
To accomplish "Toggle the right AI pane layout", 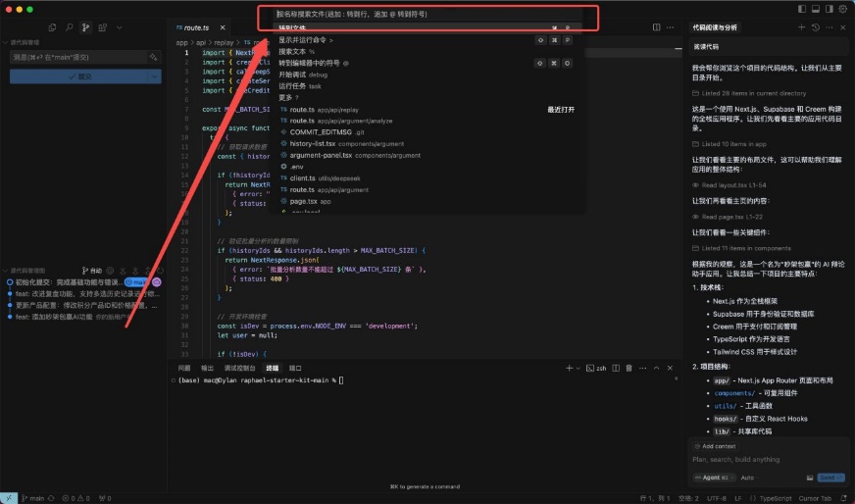I will tap(830, 9).
